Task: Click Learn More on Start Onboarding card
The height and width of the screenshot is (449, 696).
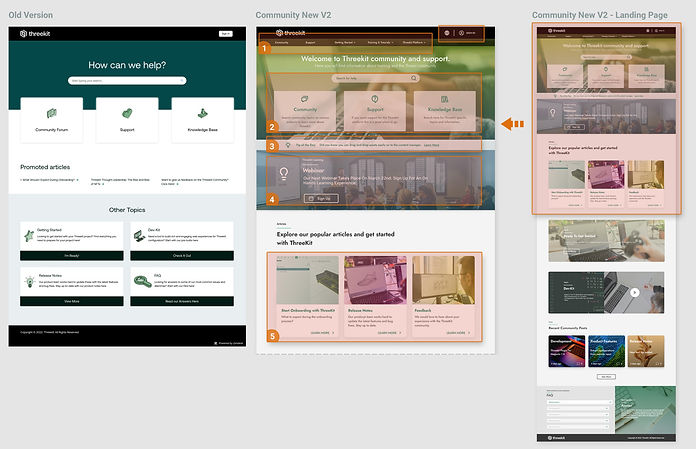Action: (x=323, y=333)
